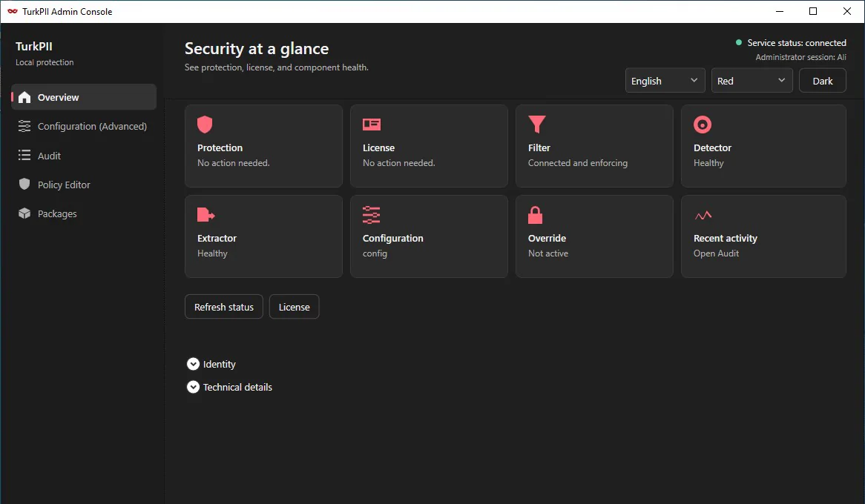This screenshot has width=865, height=504.
Task: Open the Filter status card
Action: 594,145
